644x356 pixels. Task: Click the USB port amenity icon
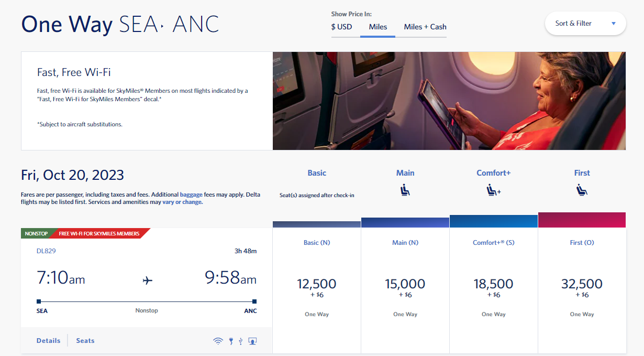(240, 340)
